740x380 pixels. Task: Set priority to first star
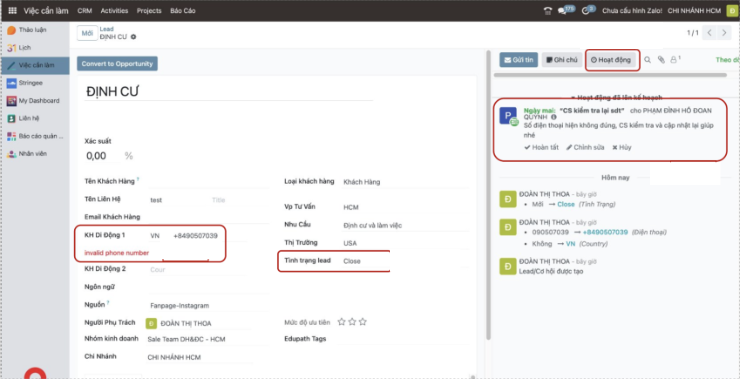click(342, 322)
